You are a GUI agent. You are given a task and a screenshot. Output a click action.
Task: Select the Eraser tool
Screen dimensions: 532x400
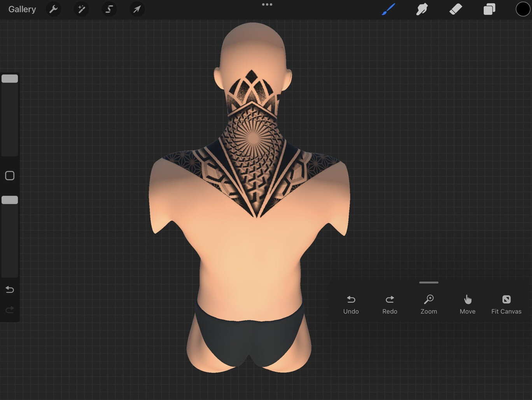click(455, 9)
